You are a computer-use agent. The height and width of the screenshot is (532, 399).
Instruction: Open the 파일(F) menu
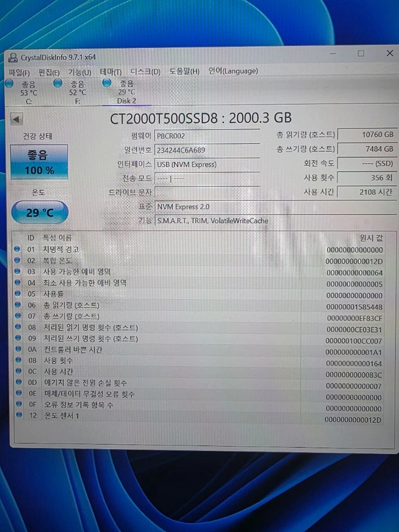[19, 72]
